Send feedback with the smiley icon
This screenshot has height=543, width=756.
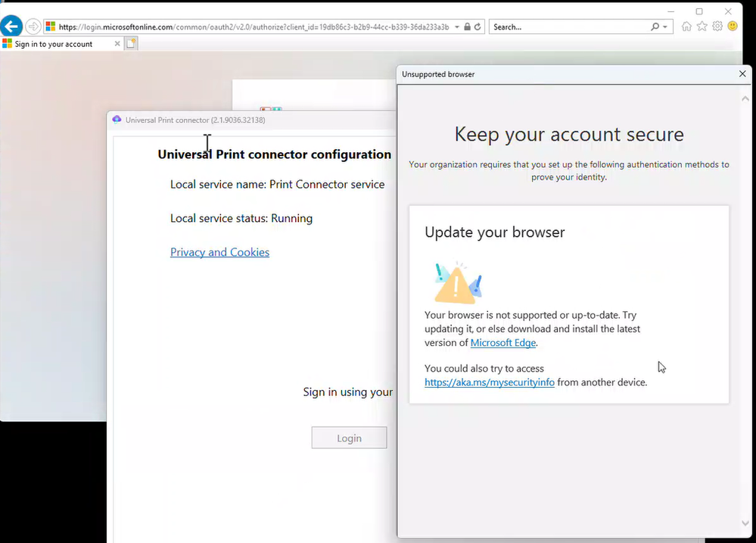pos(733,27)
